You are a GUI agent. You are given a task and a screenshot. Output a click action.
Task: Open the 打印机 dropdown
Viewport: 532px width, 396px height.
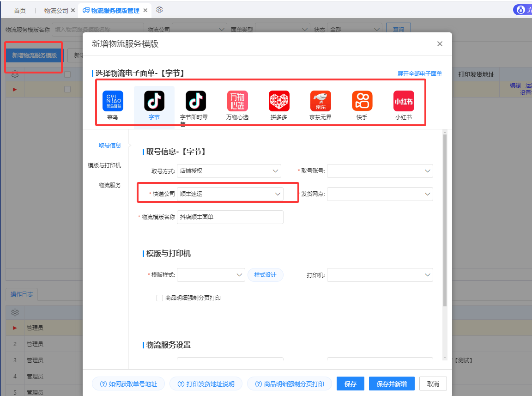(380, 275)
